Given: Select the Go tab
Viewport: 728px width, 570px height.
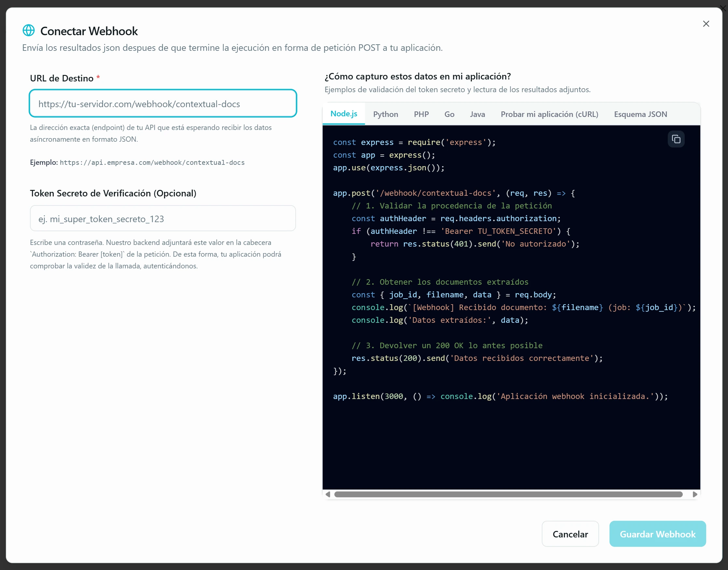Looking at the screenshot, I should [x=449, y=114].
